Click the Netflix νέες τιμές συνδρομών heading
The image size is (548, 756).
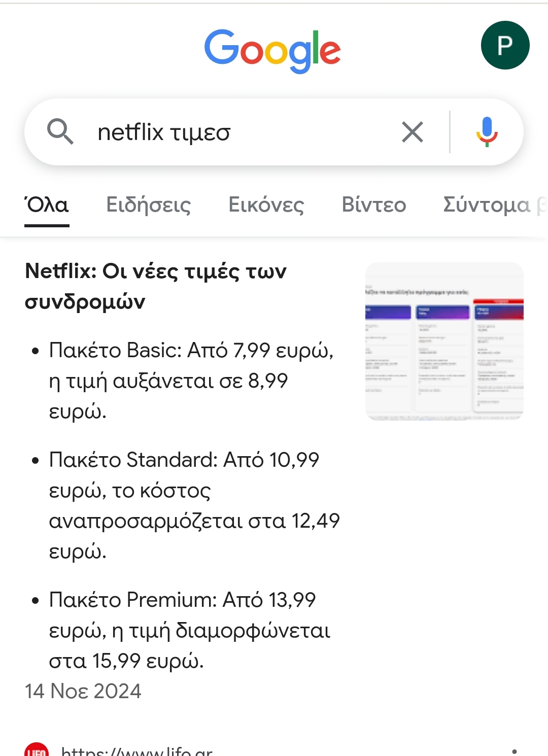point(155,286)
